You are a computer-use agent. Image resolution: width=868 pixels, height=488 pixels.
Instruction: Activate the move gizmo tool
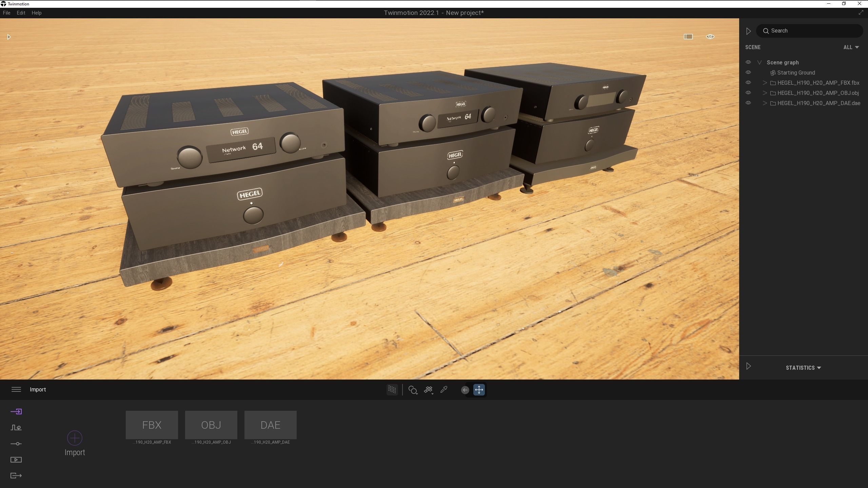pyautogui.click(x=479, y=390)
